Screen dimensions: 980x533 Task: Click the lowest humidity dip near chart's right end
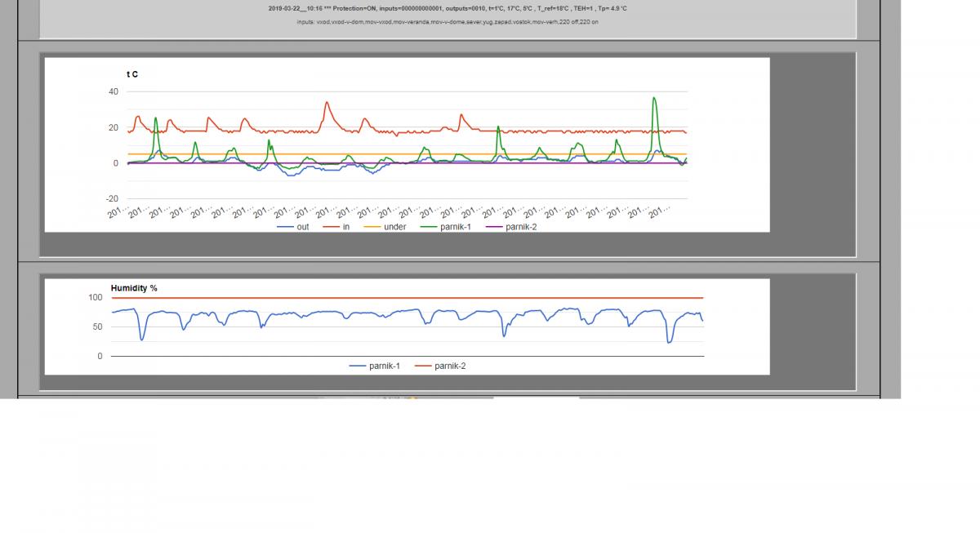coord(670,341)
